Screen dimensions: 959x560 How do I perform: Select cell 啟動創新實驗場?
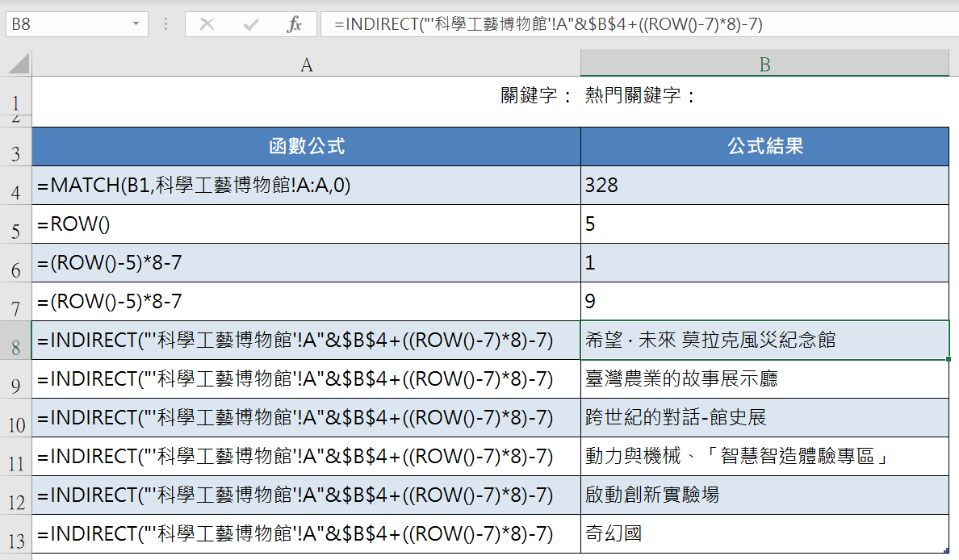point(764,495)
